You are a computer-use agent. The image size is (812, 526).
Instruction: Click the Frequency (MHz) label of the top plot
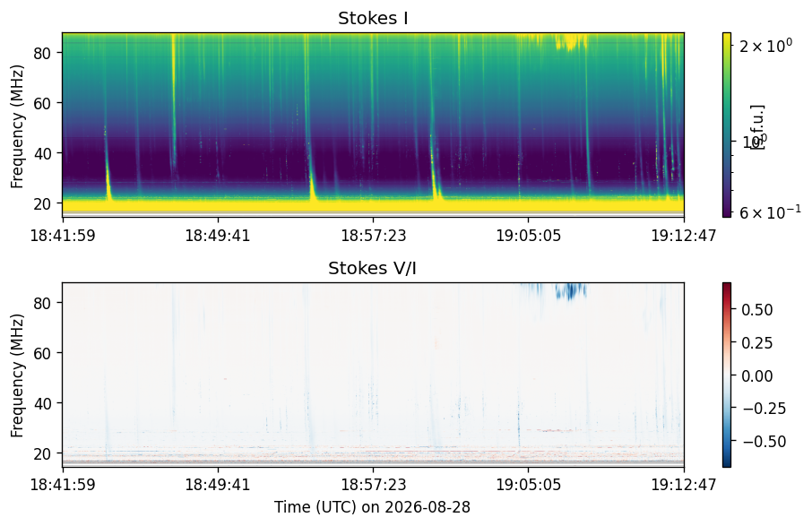(17, 126)
